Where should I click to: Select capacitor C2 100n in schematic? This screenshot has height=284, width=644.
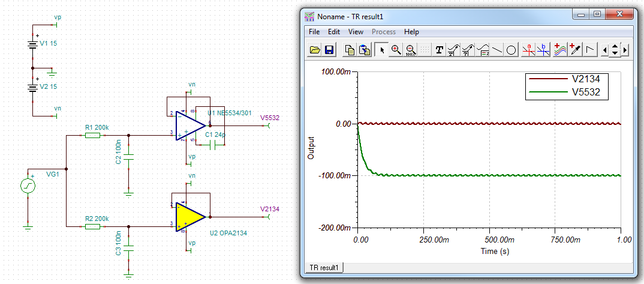click(x=128, y=158)
